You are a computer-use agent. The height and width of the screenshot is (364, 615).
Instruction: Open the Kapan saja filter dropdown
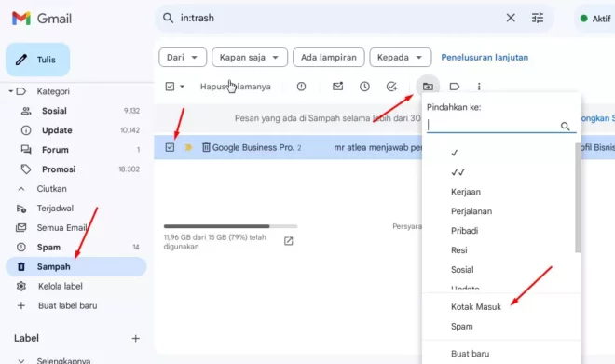tap(250, 57)
